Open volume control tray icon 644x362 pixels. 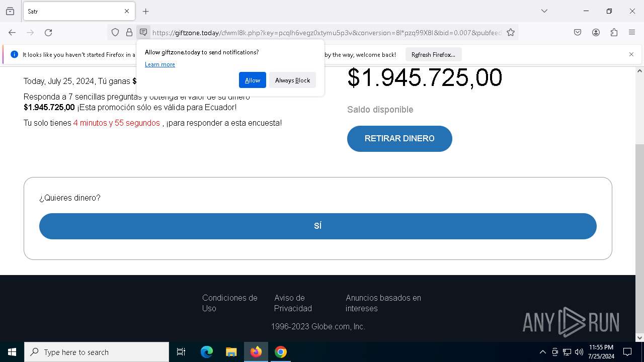tap(579, 352)
